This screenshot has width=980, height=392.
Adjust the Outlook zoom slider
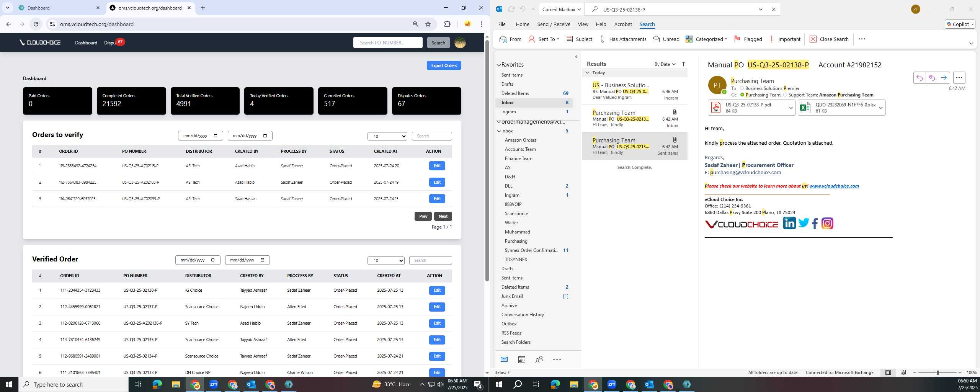tap(938, 372)
